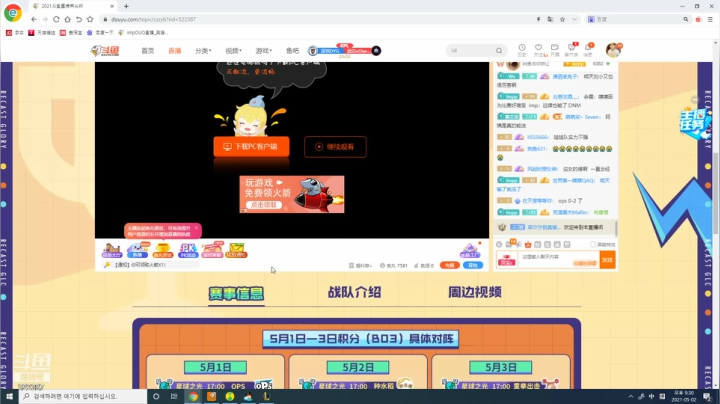The height and width of the screenshot is (404, 720).
Task: Open the yellow envelope activity icon
Action: 236,251
